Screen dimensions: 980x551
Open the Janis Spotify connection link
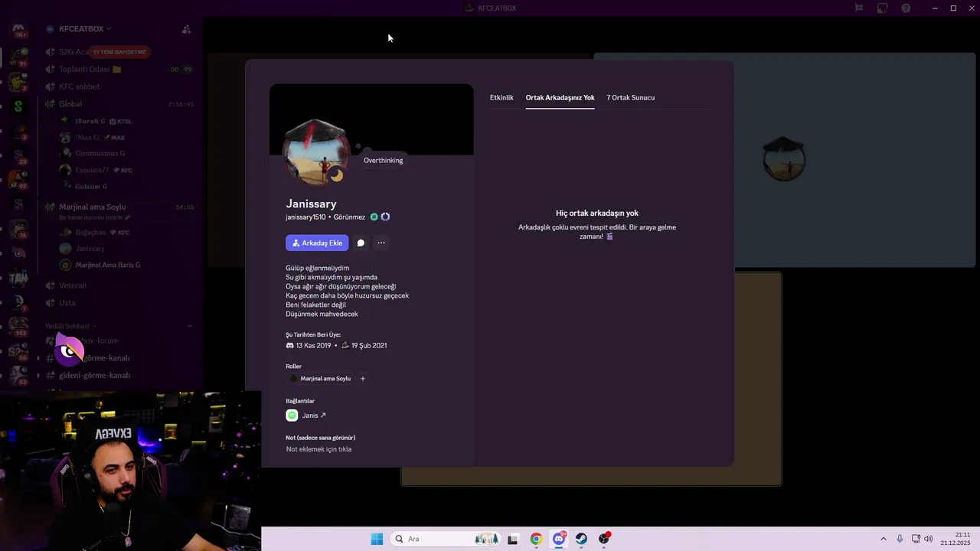click(x=314, y=416)
